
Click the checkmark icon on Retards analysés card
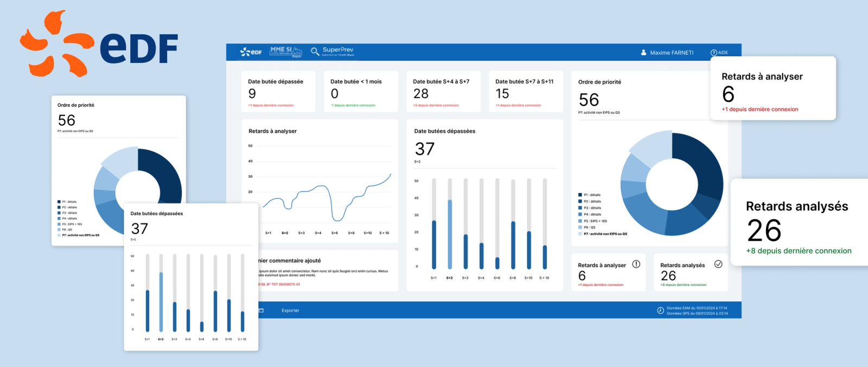click(x=718, y=264)
